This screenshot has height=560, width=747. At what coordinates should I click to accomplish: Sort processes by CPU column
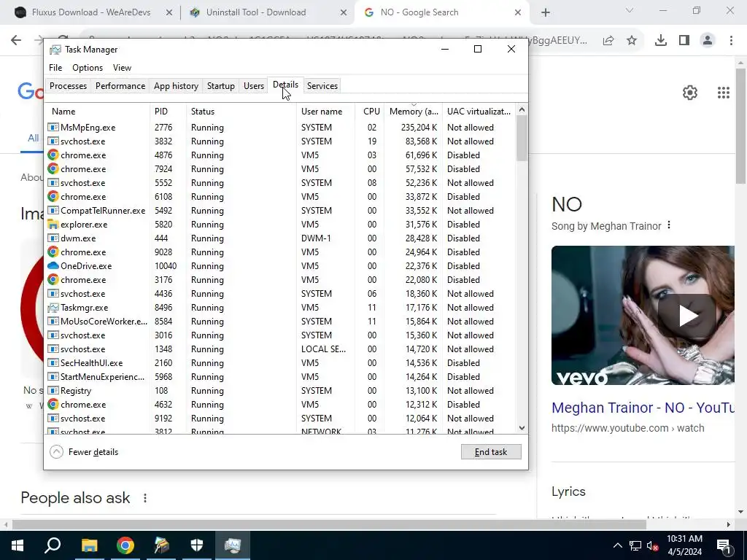tap(371, 112)
